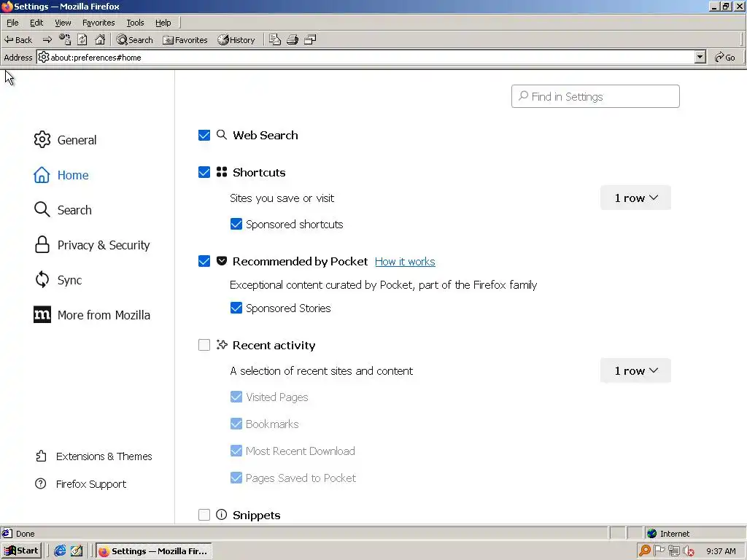
Task: Uncheck the Shortcuts checkbox
Action: click(x=204, y=172)
